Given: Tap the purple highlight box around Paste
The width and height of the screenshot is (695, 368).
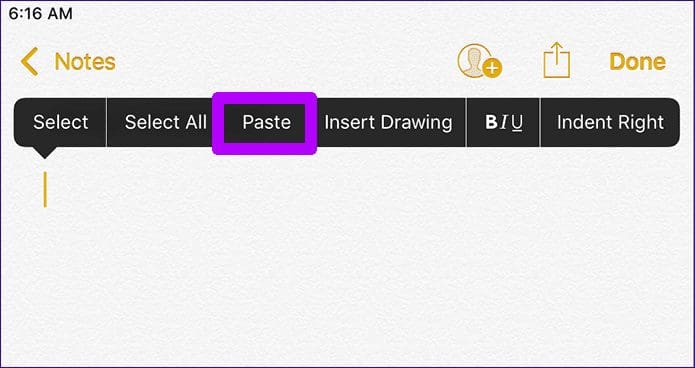Looking at the screenshot, I should [264, 123].
